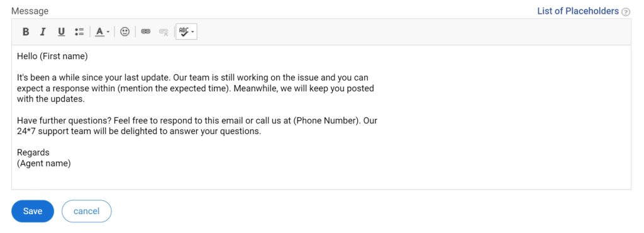Open the spell check options dropdown arrow
This screenshot has height=233, width=644.
pos(192,32)
